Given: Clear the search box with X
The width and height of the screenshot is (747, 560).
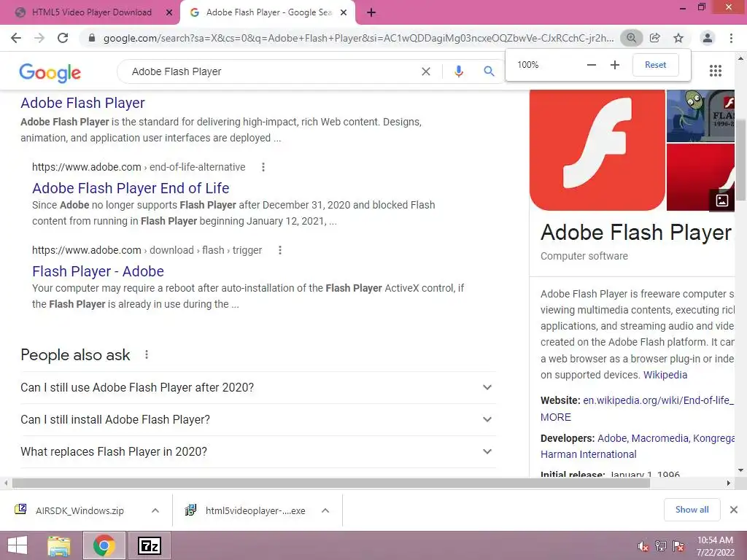Looking at the screenshot, I should (x=426, y=71).
